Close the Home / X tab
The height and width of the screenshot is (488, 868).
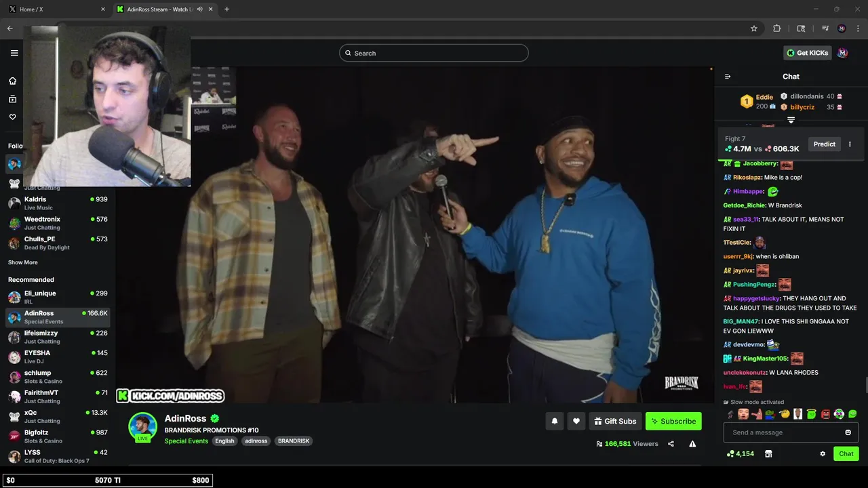coord(103,9)
